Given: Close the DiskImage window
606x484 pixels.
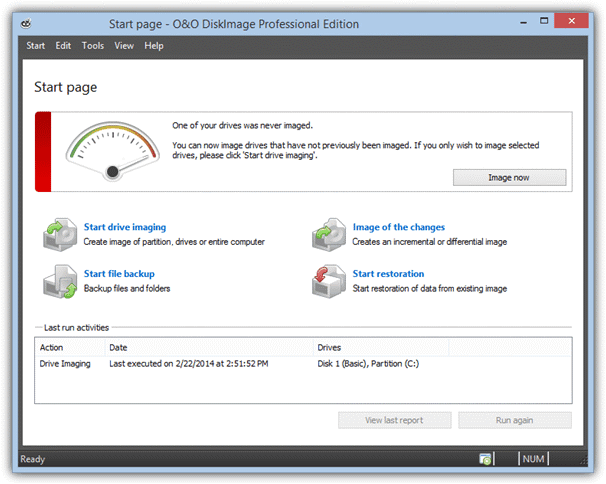Looking at the screenshot, I should pos(572,21).
